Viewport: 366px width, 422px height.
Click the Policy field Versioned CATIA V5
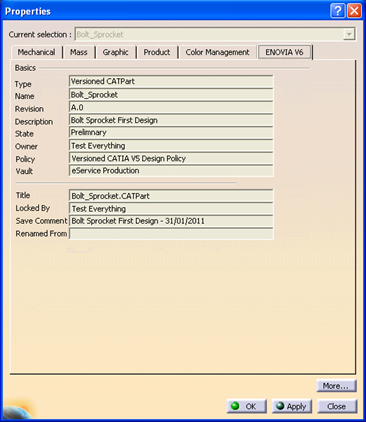click(171, 158)
